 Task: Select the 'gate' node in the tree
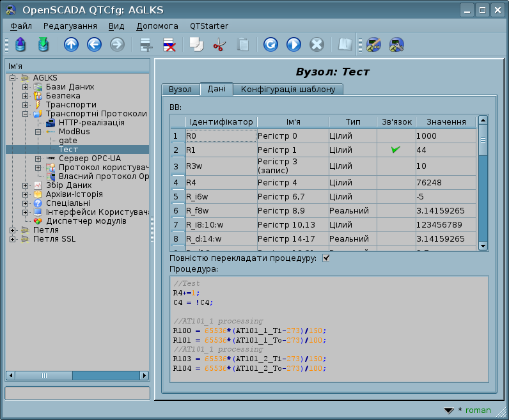[68, 141]
